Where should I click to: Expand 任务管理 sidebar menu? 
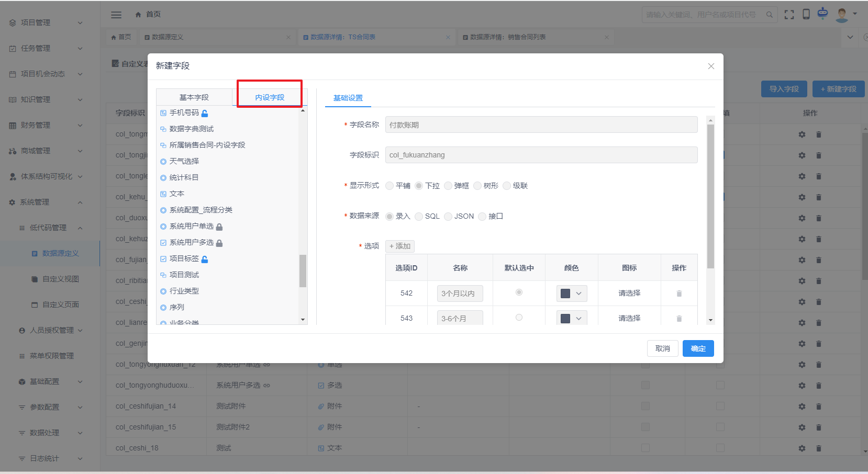[x=80, y=48]
